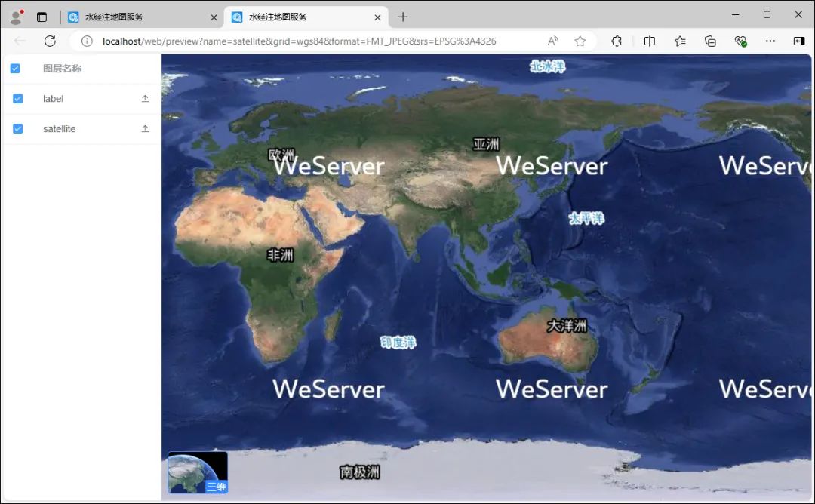Click the Refresh page button

50,41
